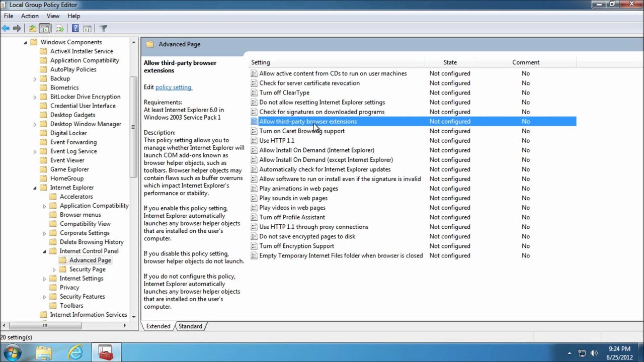Expand the Event Log Service node
Screen dimensions: 644x362
point(35,151)
